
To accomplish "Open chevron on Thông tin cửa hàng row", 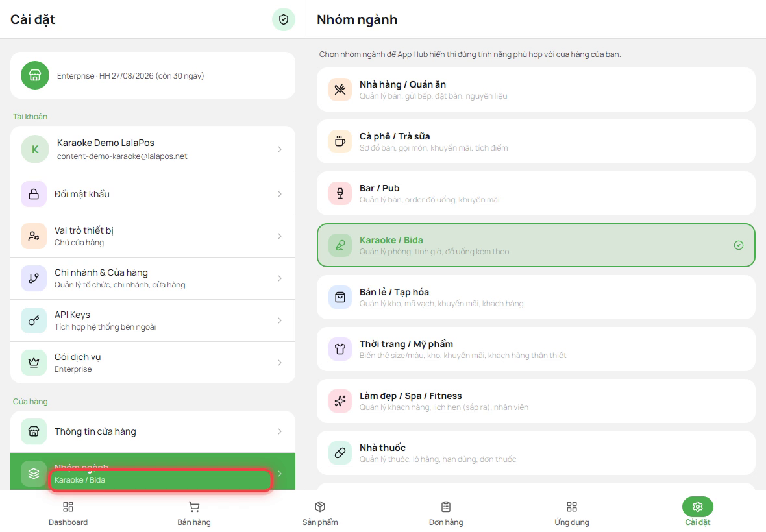I will pos(279,431).
